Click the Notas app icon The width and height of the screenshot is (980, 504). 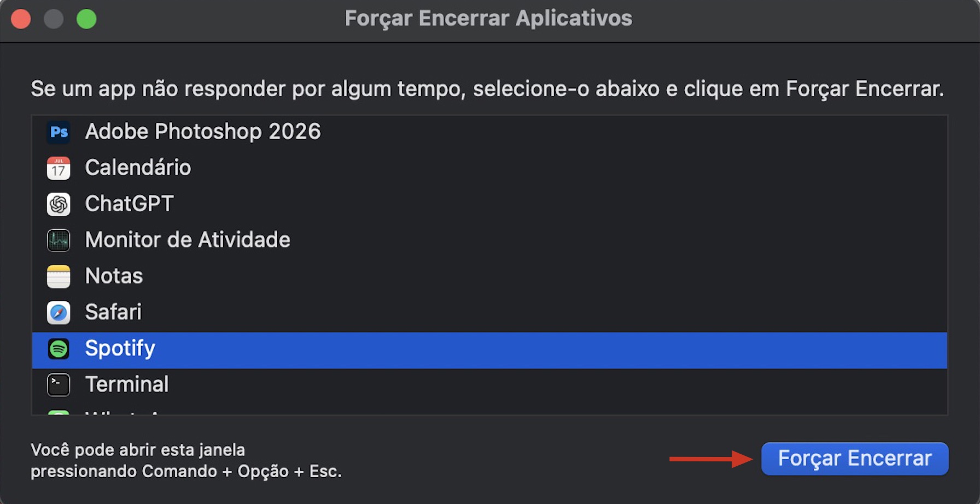[x=59, y=276]
